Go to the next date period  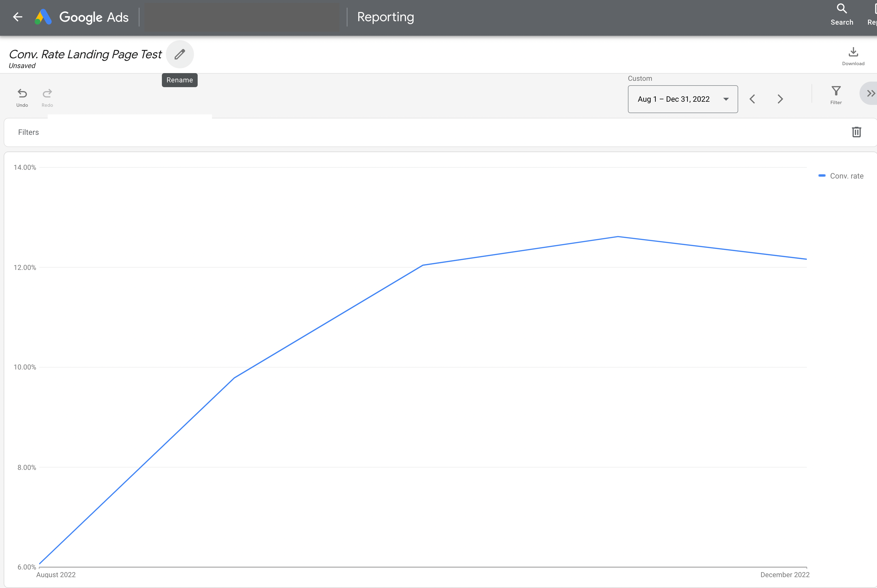pyautogui.click(x=780, y=99)
